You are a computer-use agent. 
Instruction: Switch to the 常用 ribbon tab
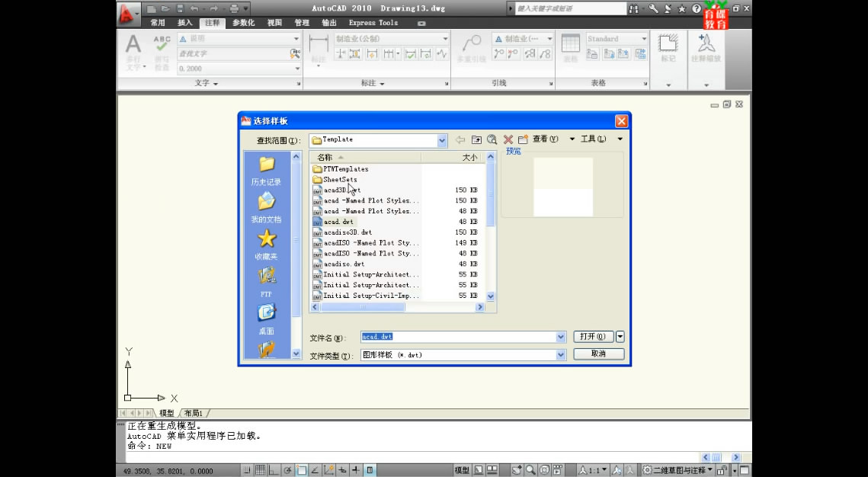click(158, 23)
